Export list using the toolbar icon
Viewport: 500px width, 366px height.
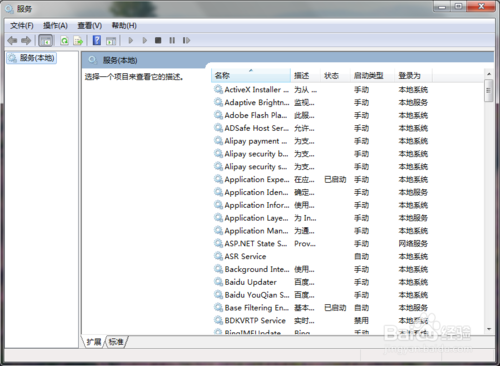point(78,41)
